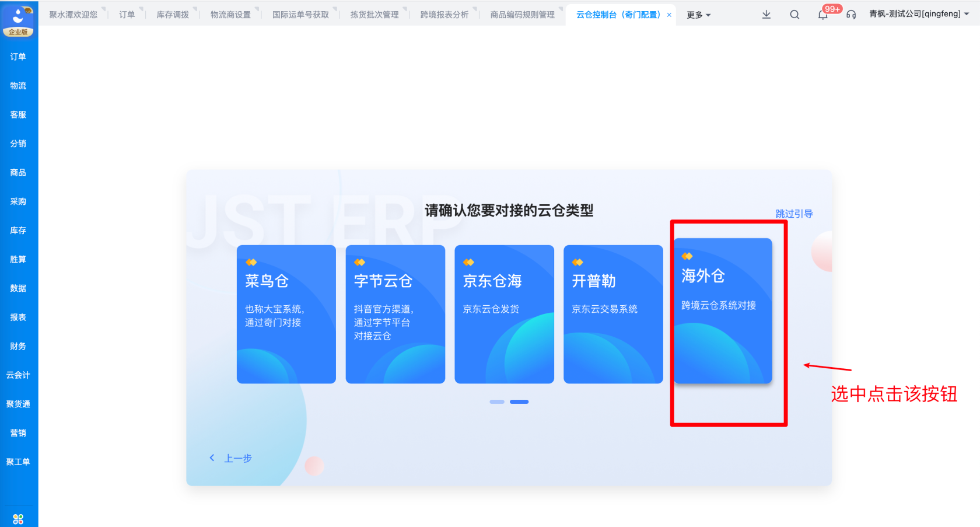Open 聚货通 in the sidebar
Viewport: 980px width, 527px height.
pyautogui.click(x=18, y=404)
